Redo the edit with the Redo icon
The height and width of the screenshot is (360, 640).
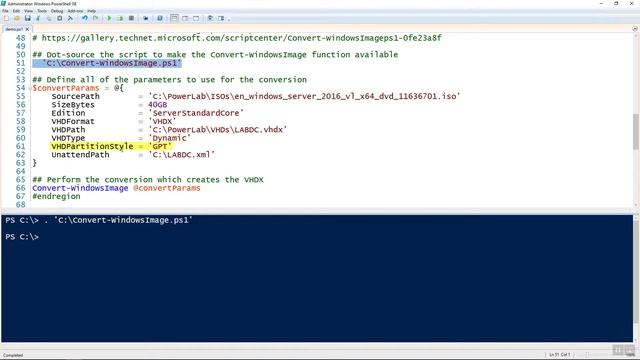point(96,18)
